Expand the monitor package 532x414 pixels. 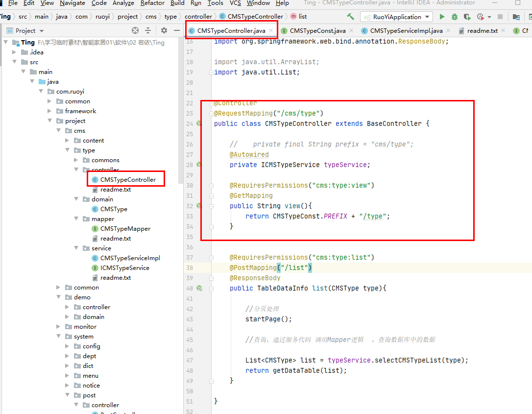tap(58, 326)
